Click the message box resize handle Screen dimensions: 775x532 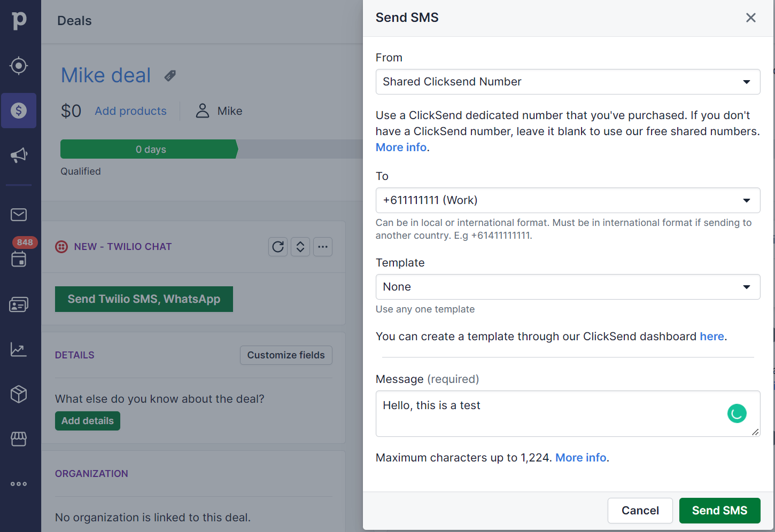755,432
